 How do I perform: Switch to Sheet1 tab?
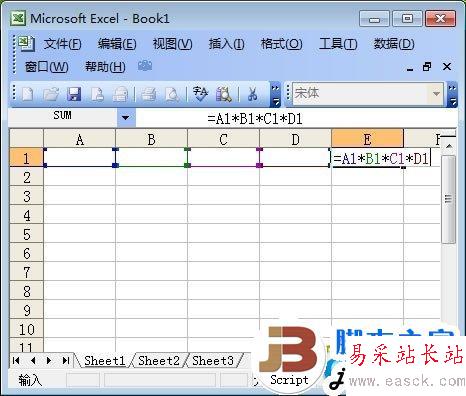(x=104, y=360)
